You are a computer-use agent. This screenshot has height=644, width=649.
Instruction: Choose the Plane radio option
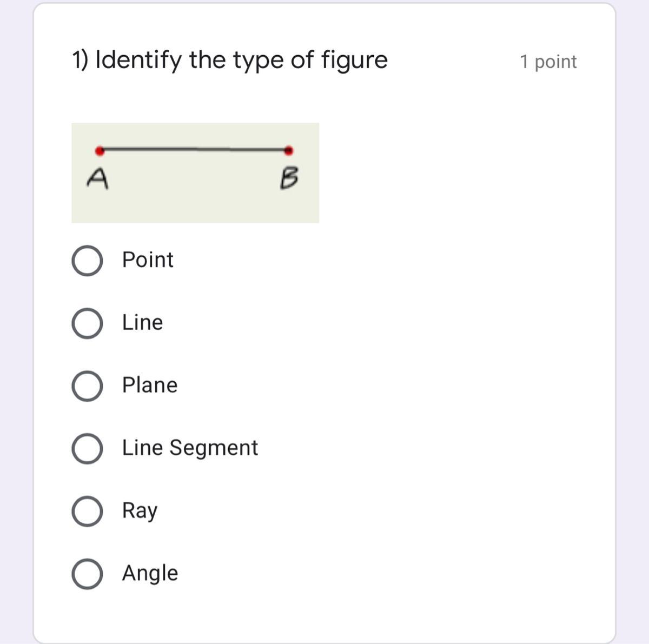click(87, 386)
